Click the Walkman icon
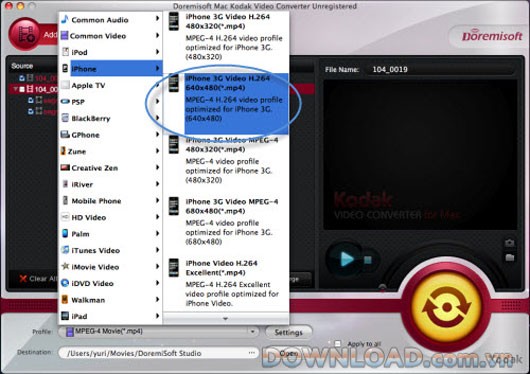Screen dimensions: 530x374 pos(65,299)
